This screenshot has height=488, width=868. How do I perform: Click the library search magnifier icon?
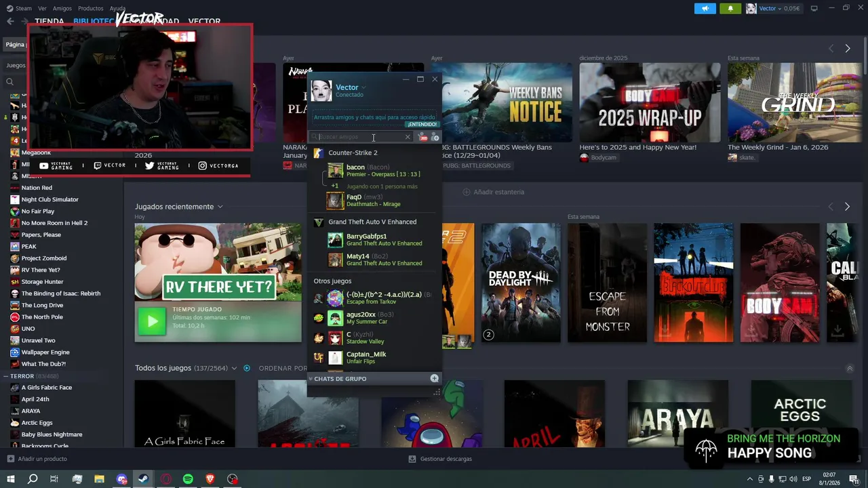click(9, 82)
